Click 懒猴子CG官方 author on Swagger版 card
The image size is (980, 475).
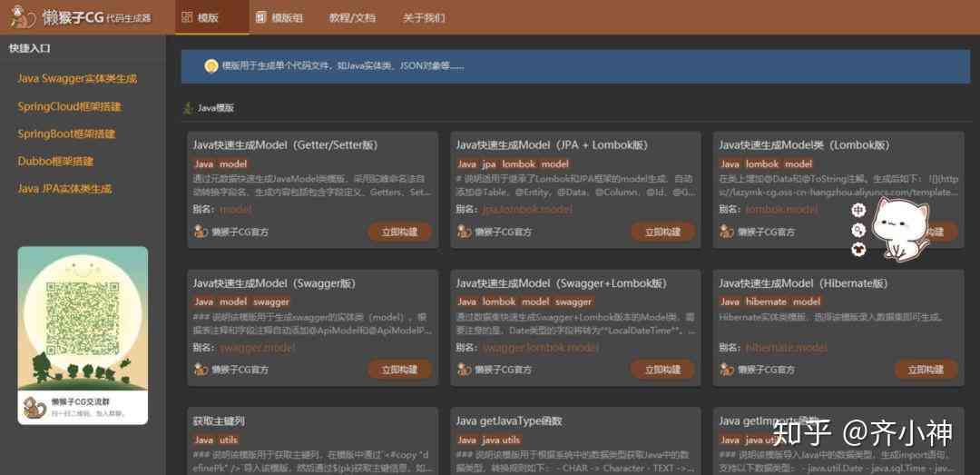(x=240, y=370)
